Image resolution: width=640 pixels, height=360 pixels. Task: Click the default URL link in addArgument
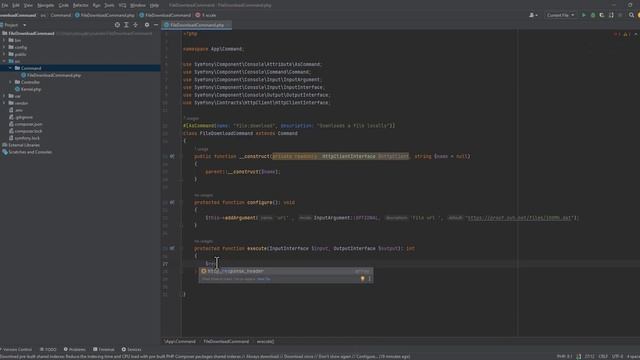519,218
